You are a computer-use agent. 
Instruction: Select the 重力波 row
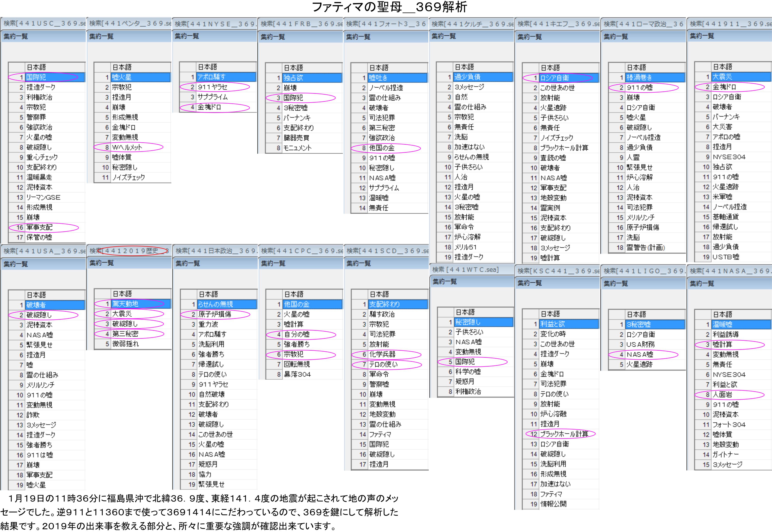pos(209,324)
